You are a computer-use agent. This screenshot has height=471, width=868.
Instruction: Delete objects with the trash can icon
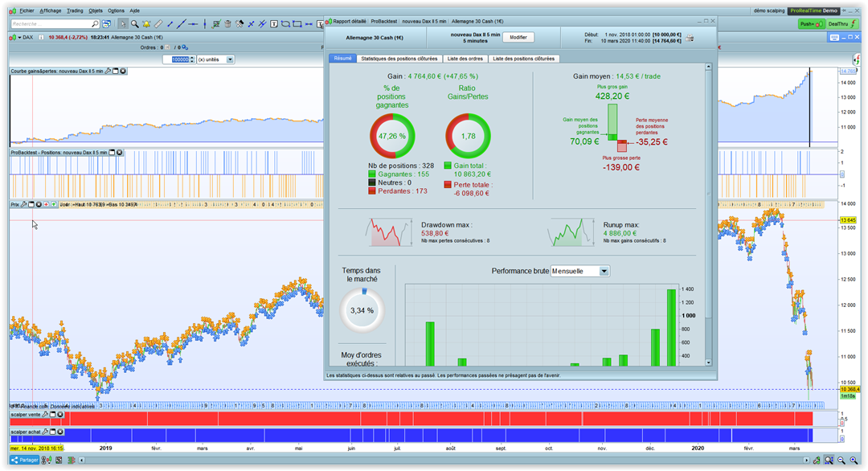point(227,24)
